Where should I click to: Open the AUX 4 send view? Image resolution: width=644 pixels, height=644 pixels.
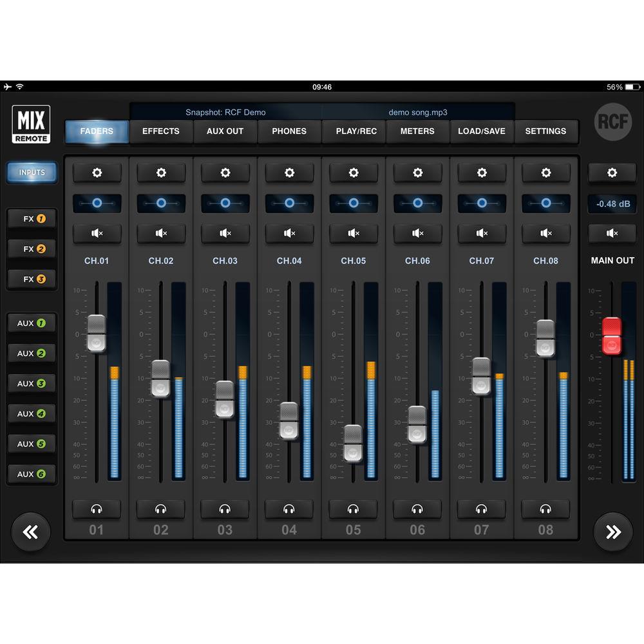click(32, 413)
